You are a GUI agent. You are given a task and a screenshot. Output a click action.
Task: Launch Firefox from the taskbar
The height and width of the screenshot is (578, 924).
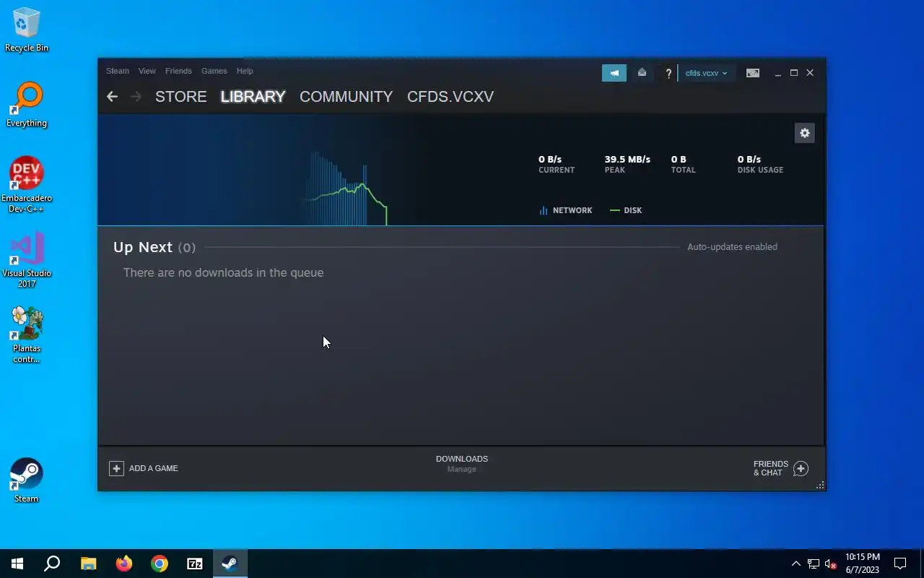coord(124,564)
